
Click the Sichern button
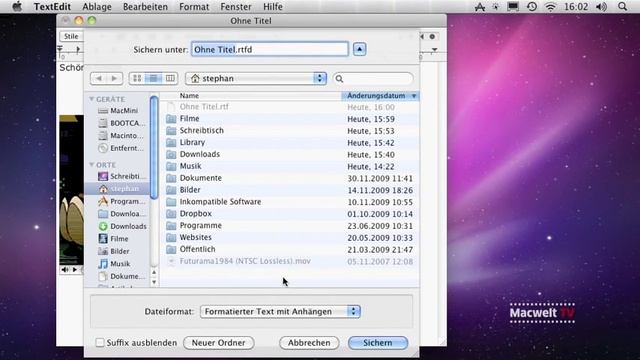coord(378,343)
